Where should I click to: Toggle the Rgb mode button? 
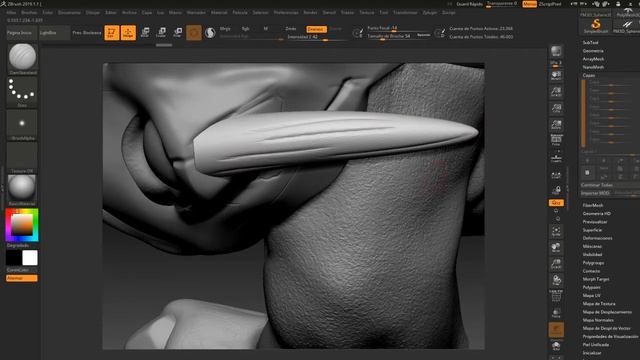(x=245, y=29)
